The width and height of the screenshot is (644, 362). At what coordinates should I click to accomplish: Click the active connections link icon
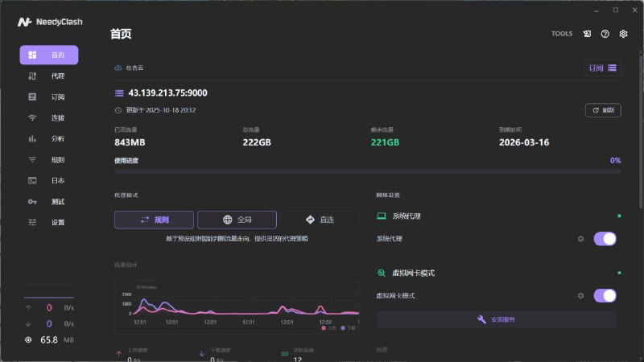pos(285,354)
